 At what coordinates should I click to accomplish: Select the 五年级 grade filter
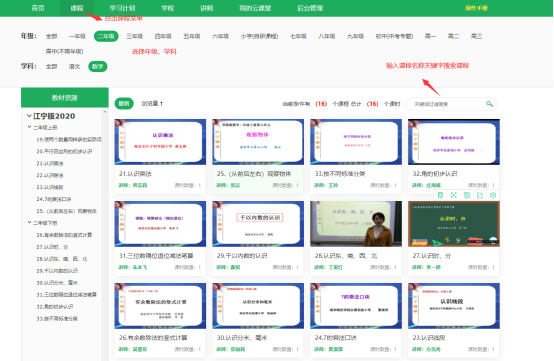click(192, 36)
